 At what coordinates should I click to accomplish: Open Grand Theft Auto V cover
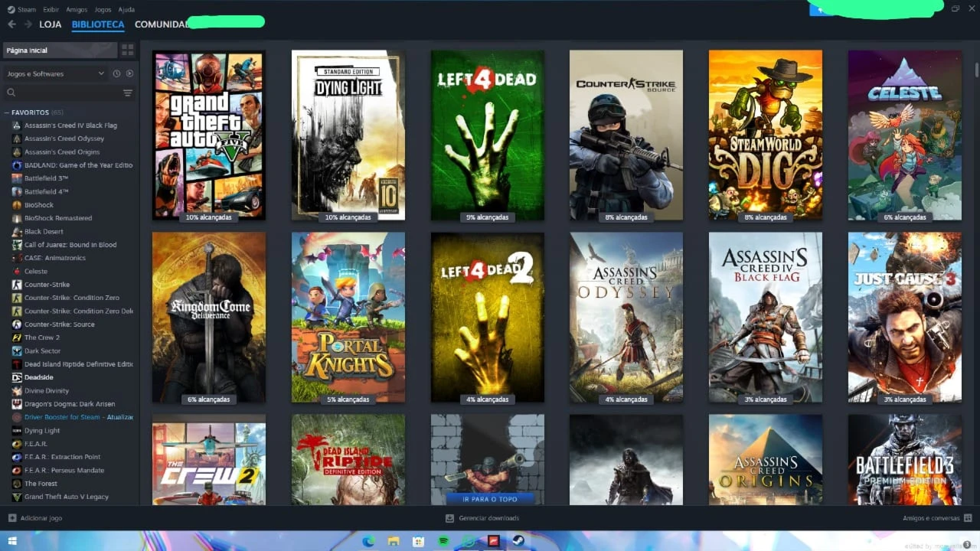(209, 135)
